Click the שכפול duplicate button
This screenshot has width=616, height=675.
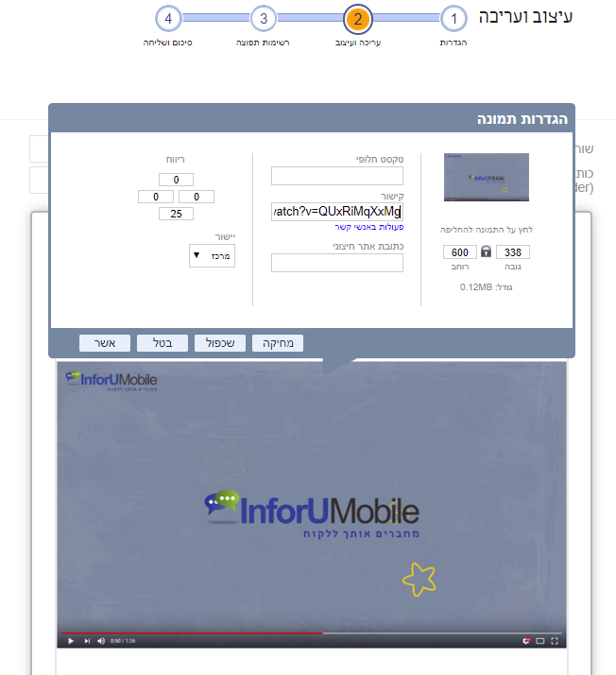click(220, 343)
